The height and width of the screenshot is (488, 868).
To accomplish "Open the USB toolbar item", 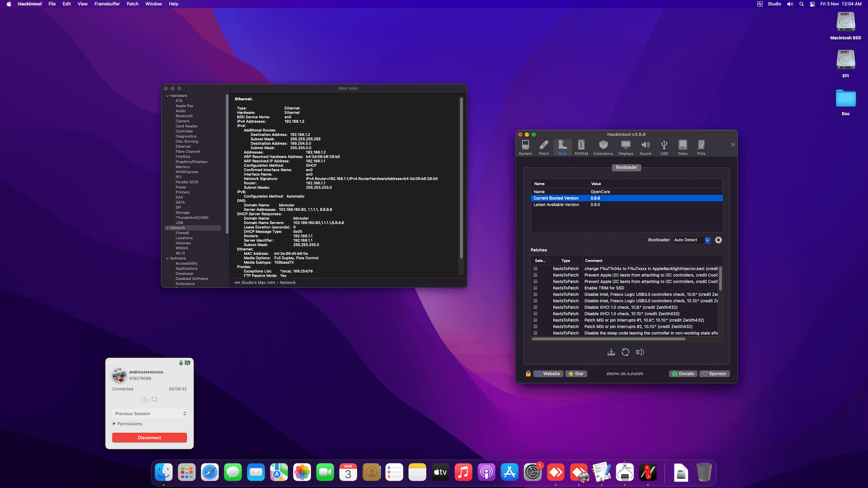I will (x=664, y=147).
